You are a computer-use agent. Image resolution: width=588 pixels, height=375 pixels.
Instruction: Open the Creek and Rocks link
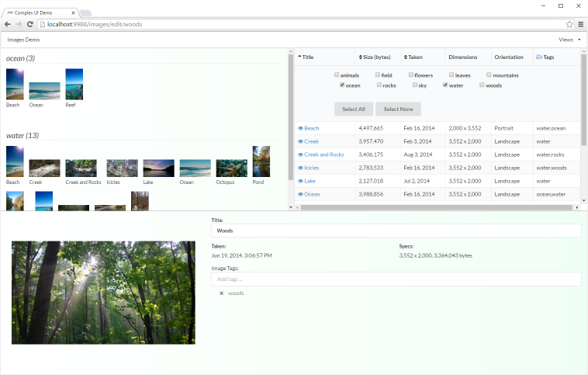[324, 155]
